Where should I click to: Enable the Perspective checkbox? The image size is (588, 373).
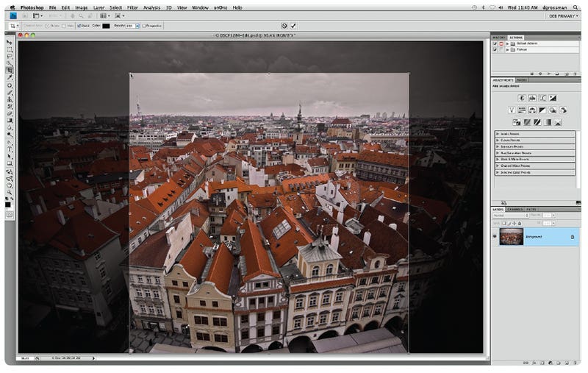(144, 26)
